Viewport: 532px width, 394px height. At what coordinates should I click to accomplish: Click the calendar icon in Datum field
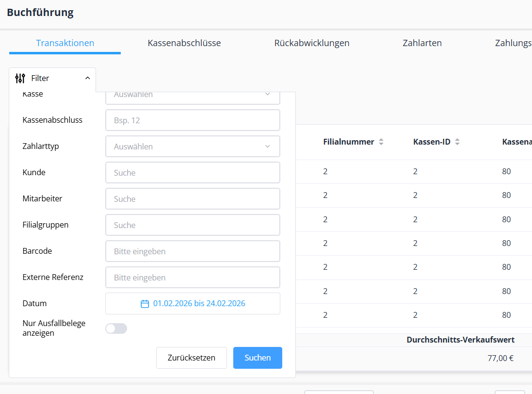(x=145, y=304)
